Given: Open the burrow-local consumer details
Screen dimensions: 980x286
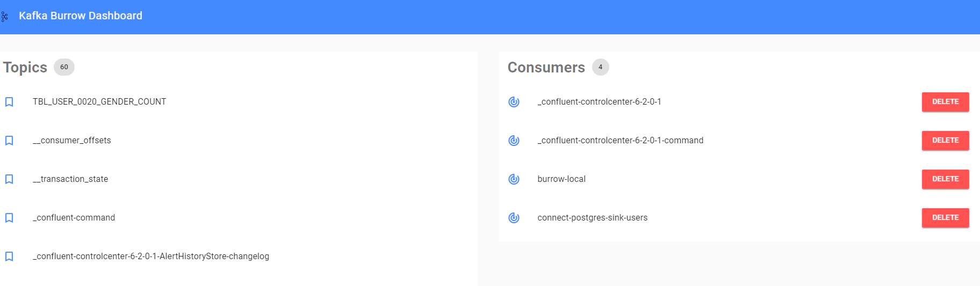Looking at the screenshot, I should pyautogui.click(x=561, y=179).
